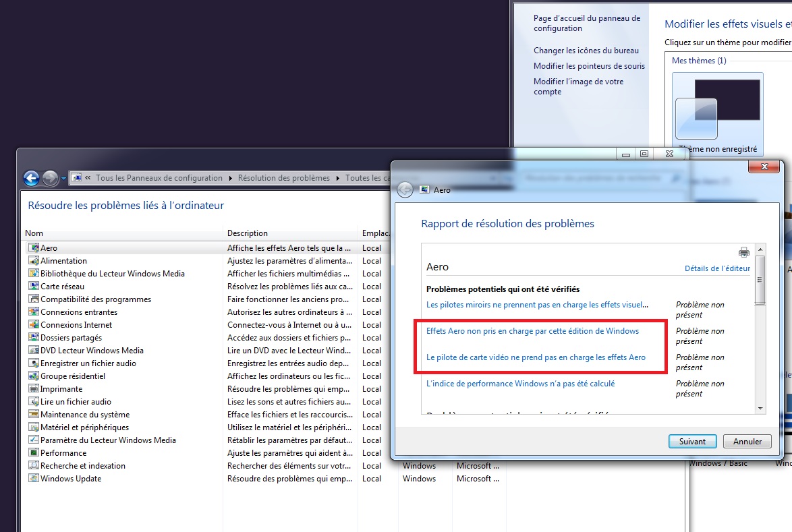This screenshot has width=792, height=532.
Task: Open Modifier les pointeurs de souris link
Action: (589, 66)
